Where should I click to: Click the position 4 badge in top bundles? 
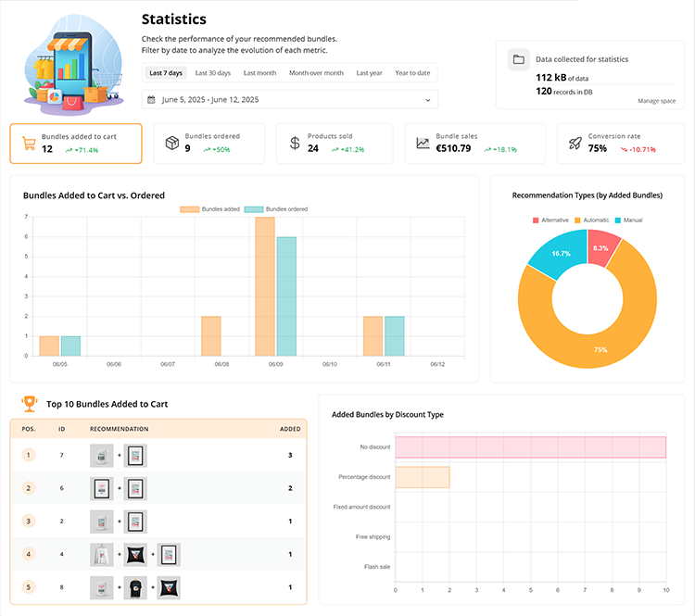click(29, 554)
